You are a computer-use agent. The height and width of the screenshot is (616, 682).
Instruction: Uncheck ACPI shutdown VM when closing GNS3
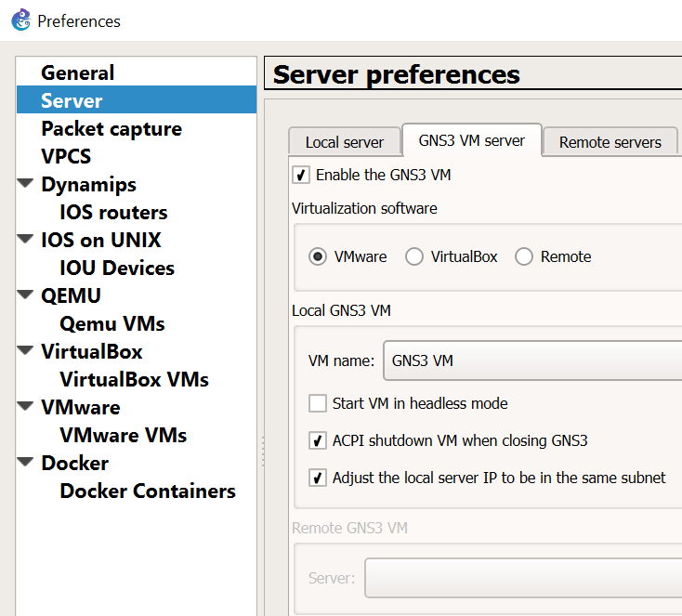(x=317, y=440)
